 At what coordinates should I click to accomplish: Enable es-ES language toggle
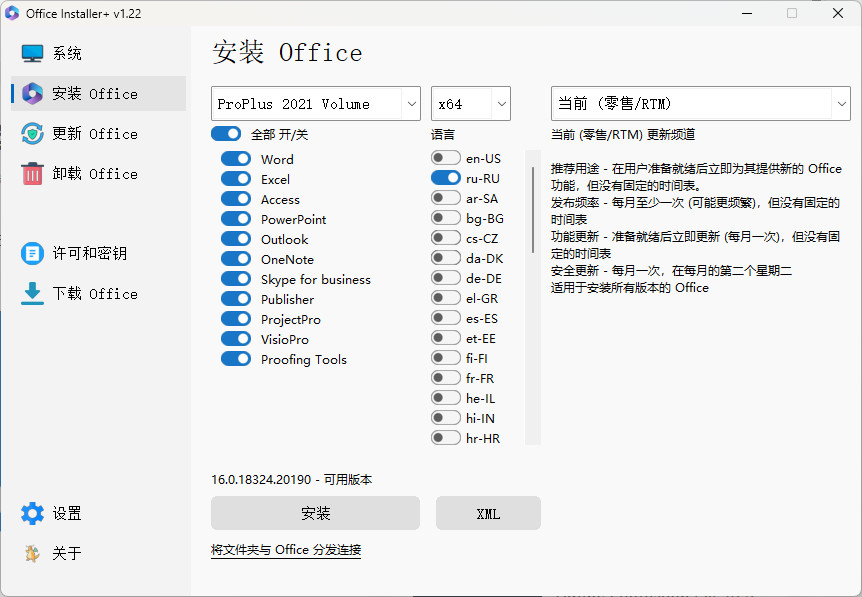click(x=446, y=318)
